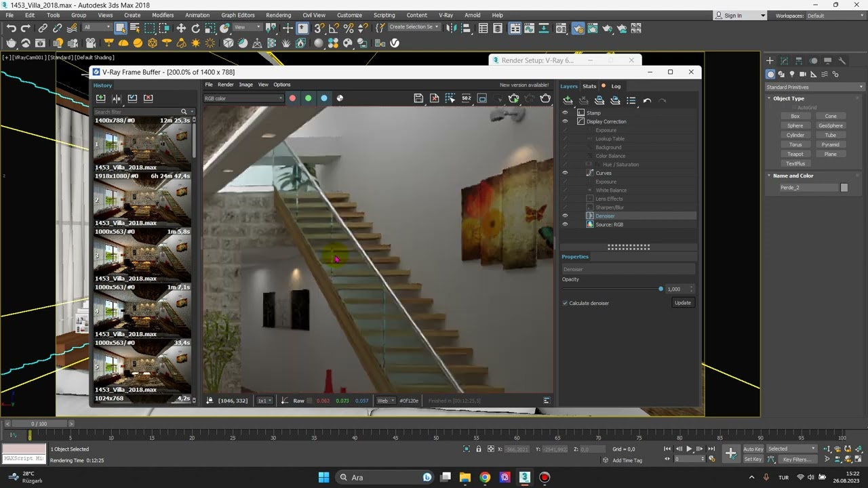The height and width of the screenshot is (488, 868).
Task: Choose the Select and Rotate tool
Action: pos(196,28)
